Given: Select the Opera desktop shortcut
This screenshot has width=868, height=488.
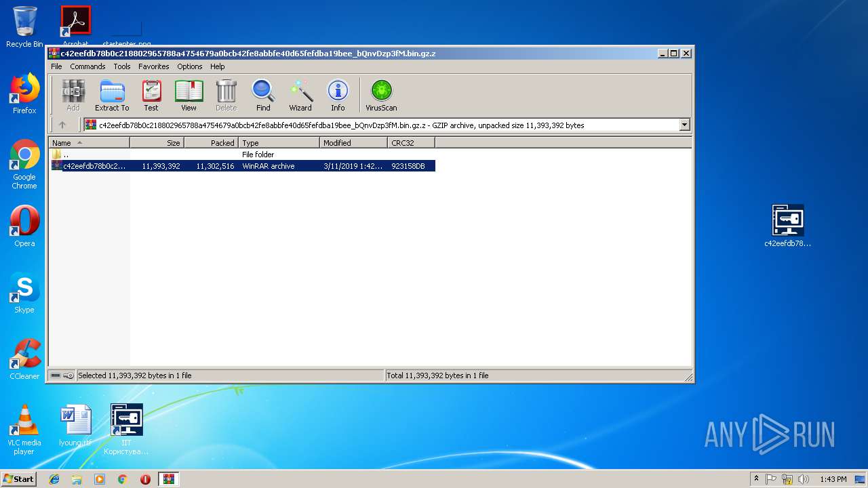Looking at the screenshot, I should coord(24,226).
